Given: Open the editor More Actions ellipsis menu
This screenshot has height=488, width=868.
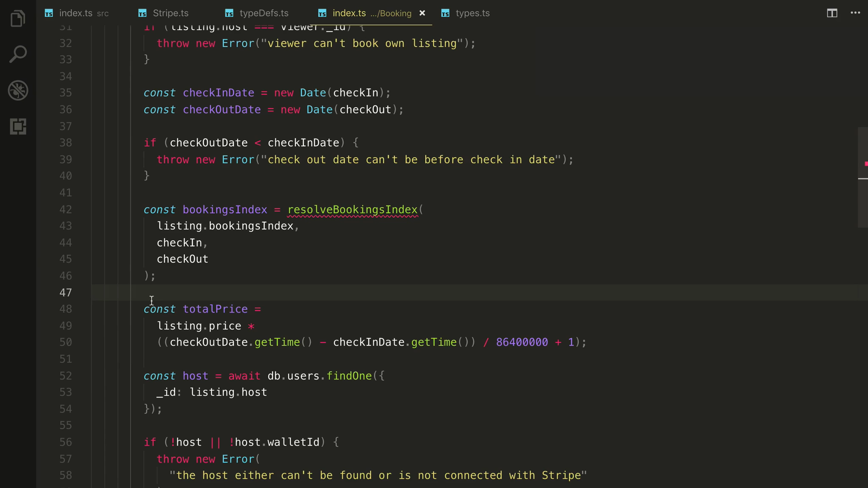Looking at the screenshot, I should coord(855,13).
